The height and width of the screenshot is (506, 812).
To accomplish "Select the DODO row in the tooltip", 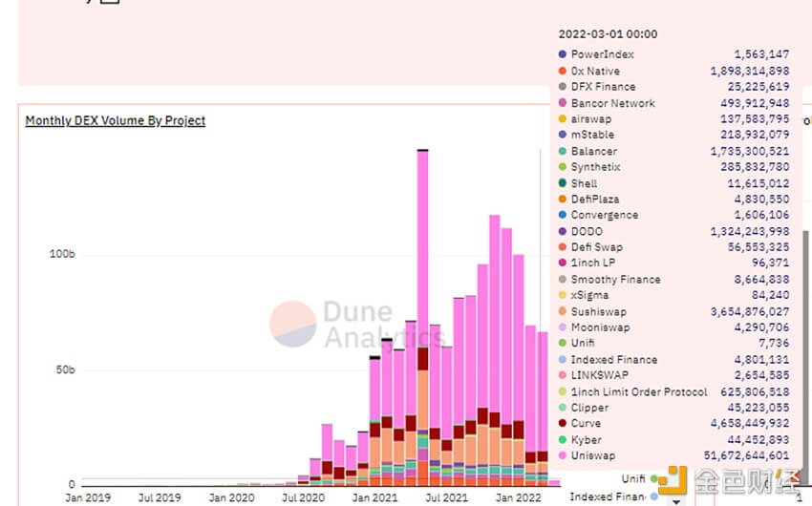I will 673,231.
